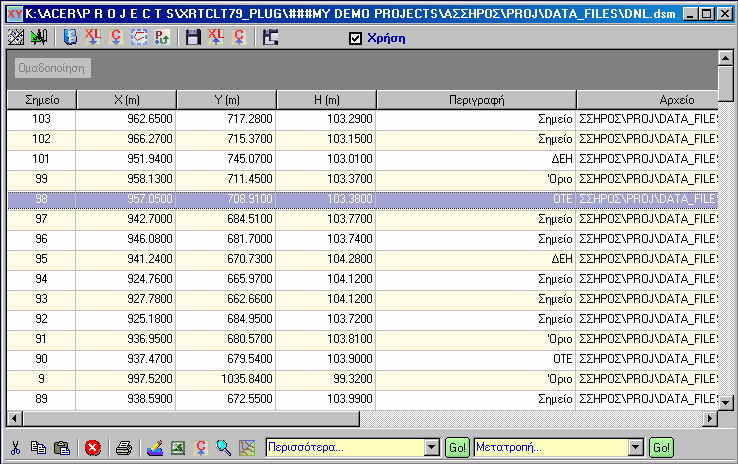Click the Ομαδοποίηση button
The height and width of the screenshot is (464, 738).
[52, 68]
